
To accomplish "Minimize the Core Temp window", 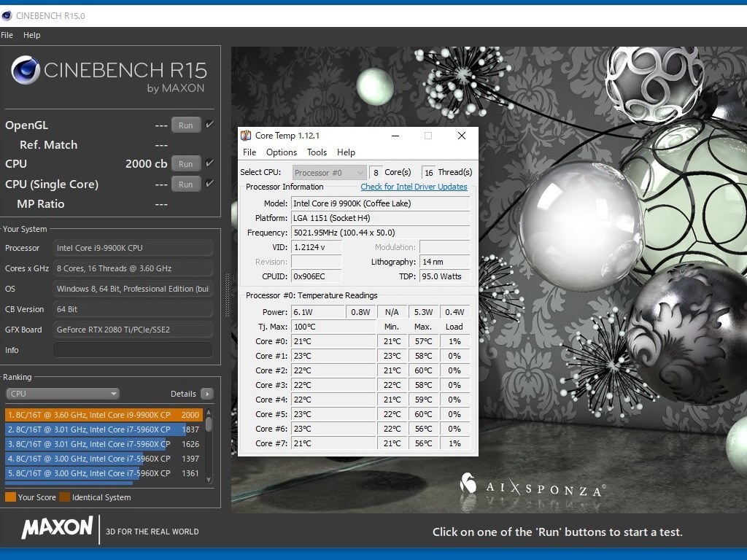I will pyautogui.click(x=395, y=136).
